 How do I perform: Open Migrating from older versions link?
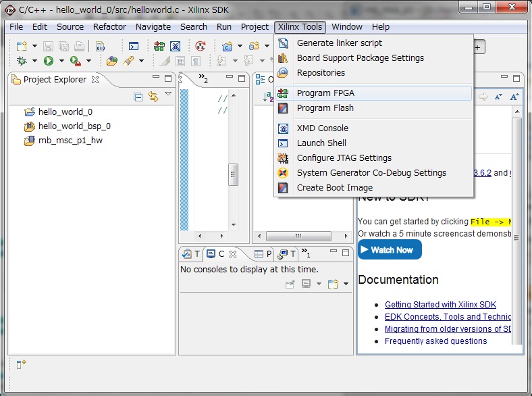[448, 329]
